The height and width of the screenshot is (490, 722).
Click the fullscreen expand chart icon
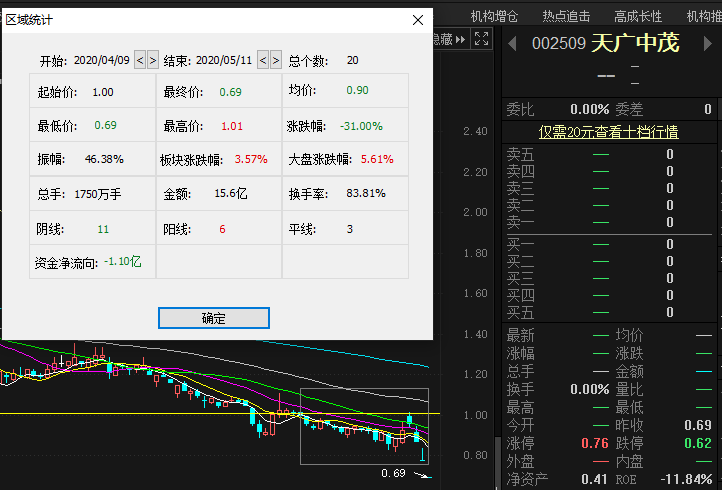[481, 39]
